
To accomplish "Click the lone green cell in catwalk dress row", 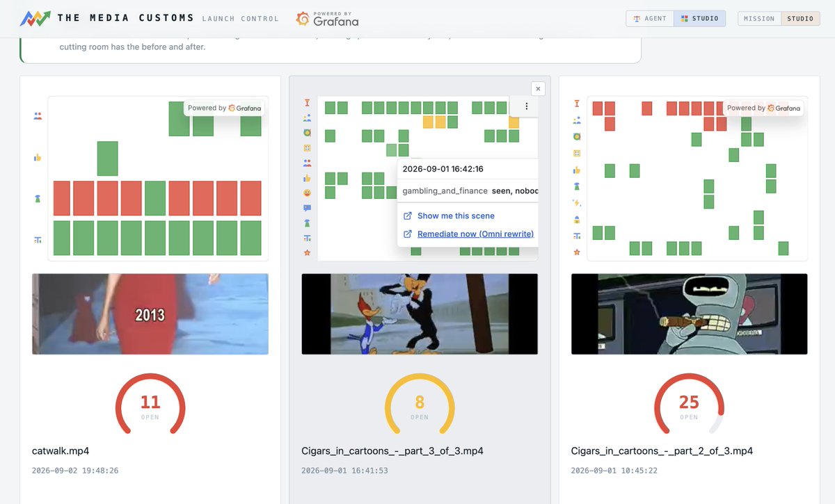I will click(155, 198).
